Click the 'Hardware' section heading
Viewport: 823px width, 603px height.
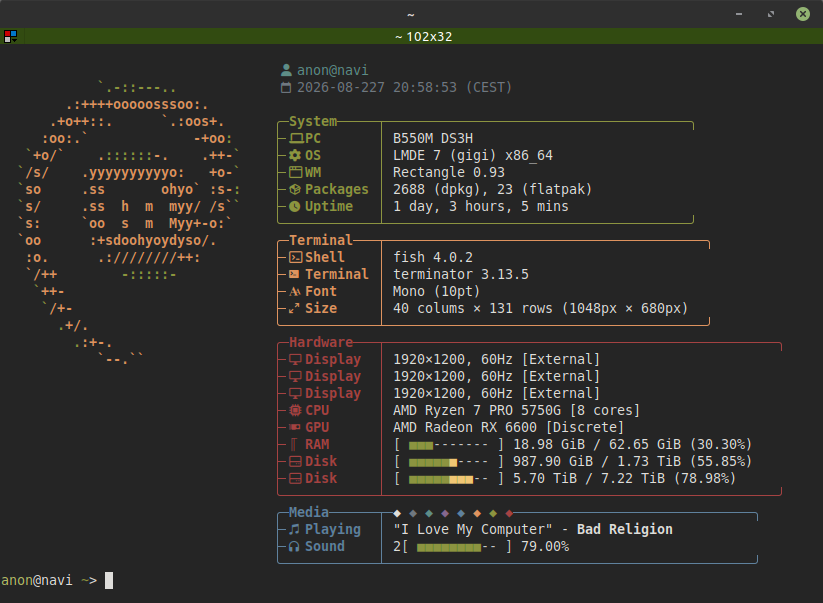pyautogui.click(x=321, y=342)
